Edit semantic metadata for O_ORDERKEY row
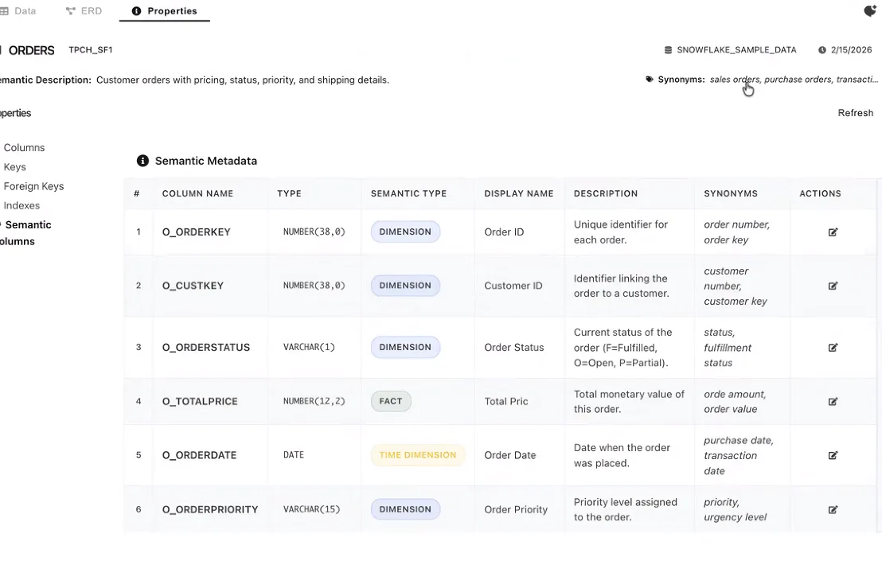Viewport: 882px width, 588px height. point(833,232)
